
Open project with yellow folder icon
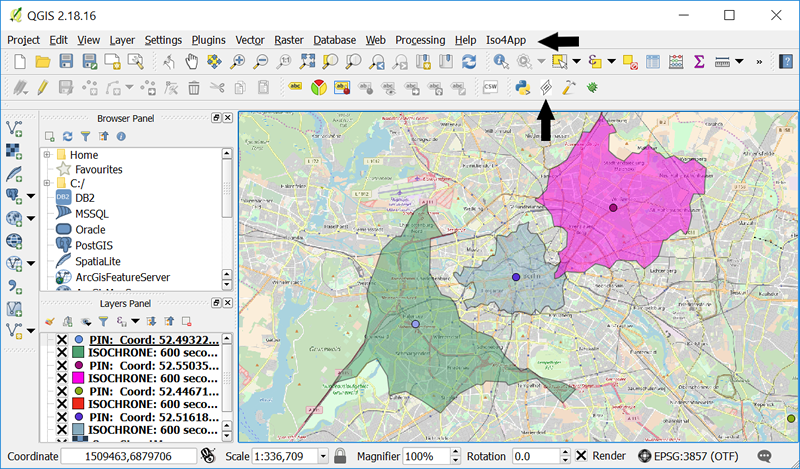click(x=43, y=62)
